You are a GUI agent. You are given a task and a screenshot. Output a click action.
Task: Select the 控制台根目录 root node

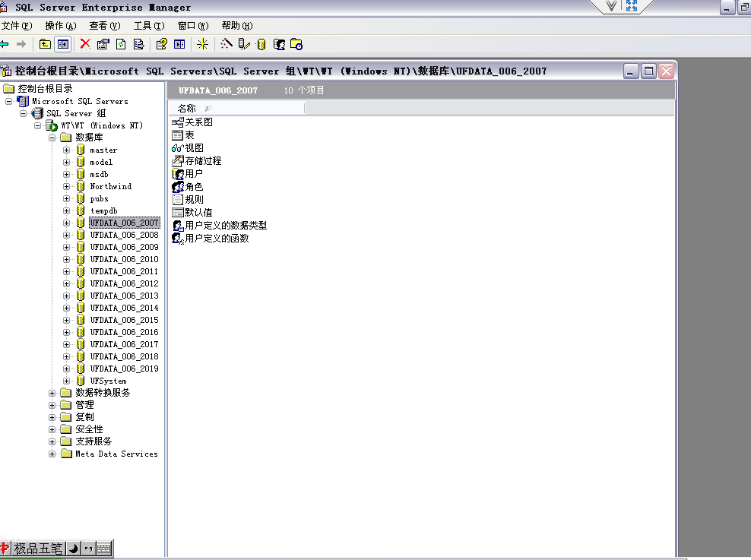pyautogui.click(x=45, y=89)
